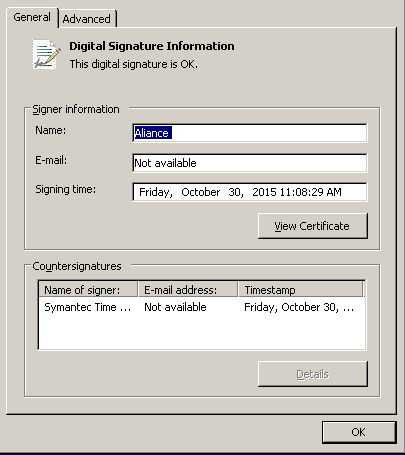Click the 'This digital signature is OK.' text
Image resolution: width=405 pixels, height=455 pixels.
[134, 64]
